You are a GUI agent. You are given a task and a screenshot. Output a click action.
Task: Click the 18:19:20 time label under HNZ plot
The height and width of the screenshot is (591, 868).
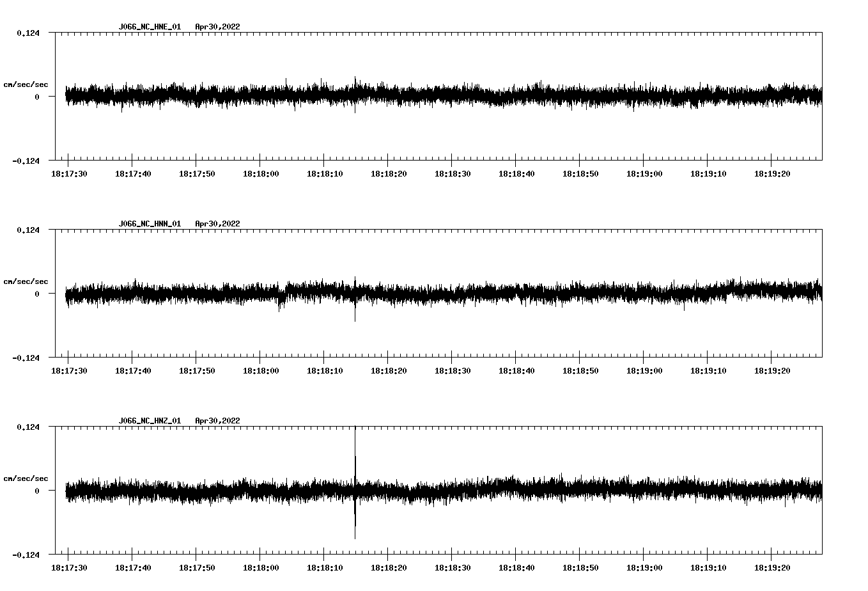click(x=772, y=567)
